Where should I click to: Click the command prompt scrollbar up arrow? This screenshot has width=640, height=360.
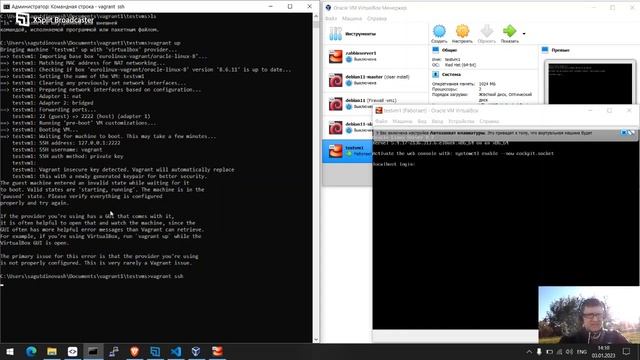tap(316, 16)
